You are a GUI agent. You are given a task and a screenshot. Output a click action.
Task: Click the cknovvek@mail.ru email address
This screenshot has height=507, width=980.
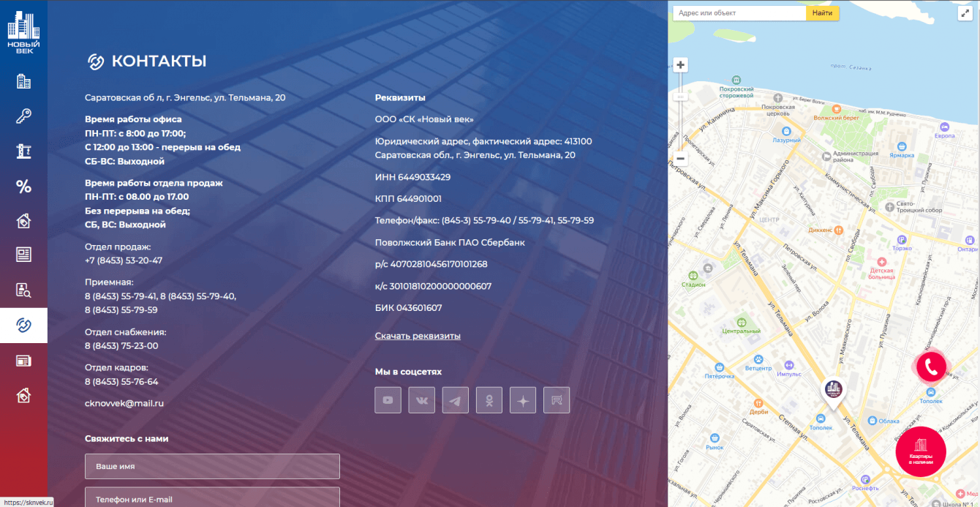124,403
